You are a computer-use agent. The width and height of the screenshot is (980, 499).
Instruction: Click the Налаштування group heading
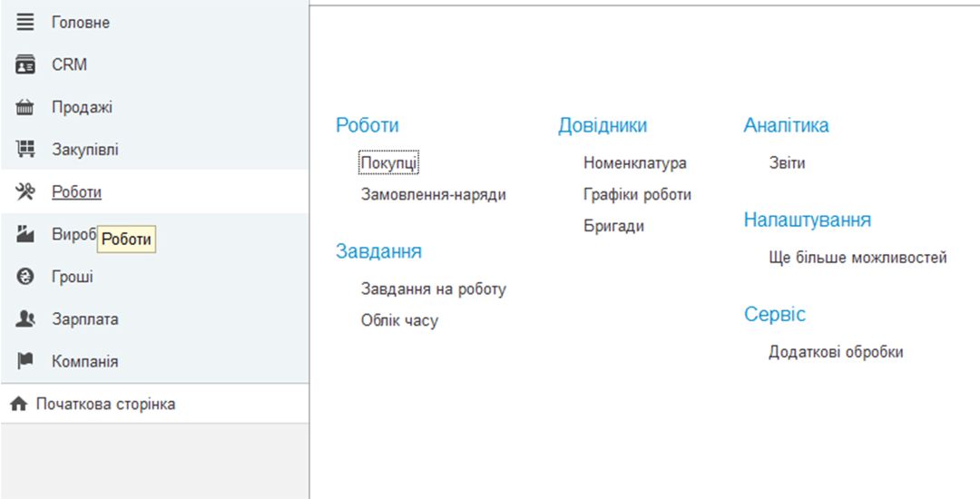click(x=808, y=220)
